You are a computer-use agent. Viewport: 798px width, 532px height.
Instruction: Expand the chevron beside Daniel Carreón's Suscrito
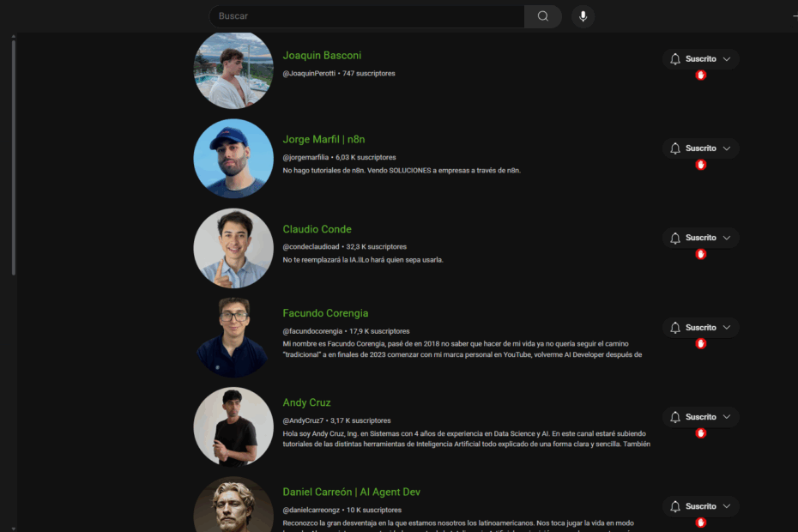(x=727, y=506)
